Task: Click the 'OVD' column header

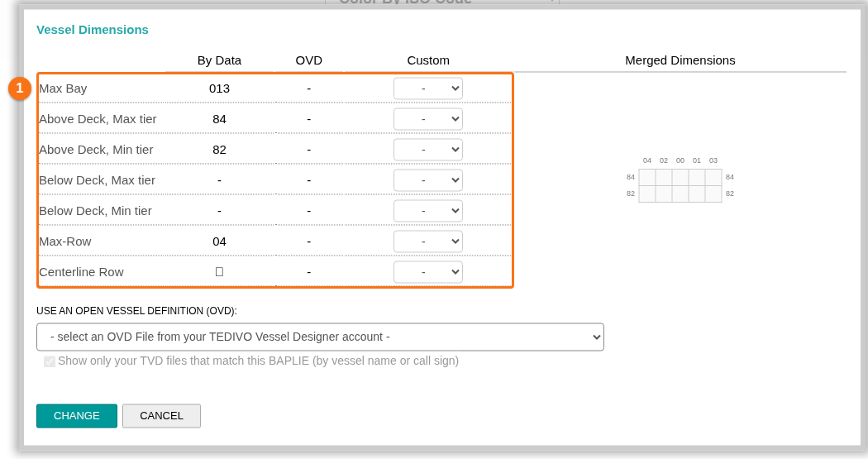Action: 309,60
